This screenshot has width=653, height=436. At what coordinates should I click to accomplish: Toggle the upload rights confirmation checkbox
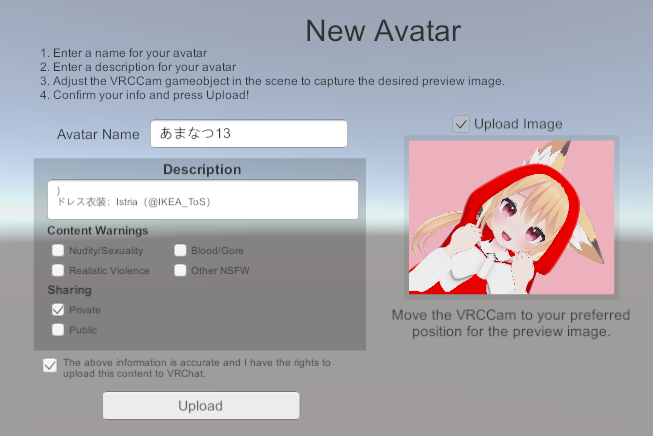[x=50, y=365]
